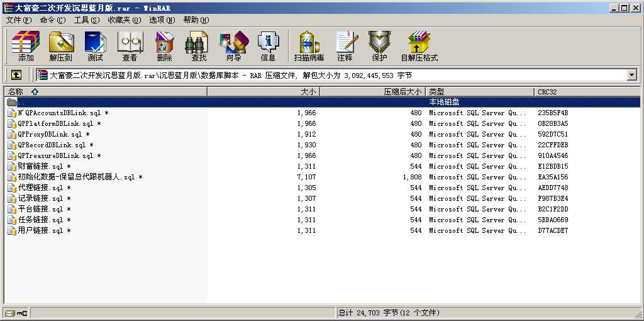Click the drive icon in status bar
Screen dimensions: 644x321
coord(10,313)
